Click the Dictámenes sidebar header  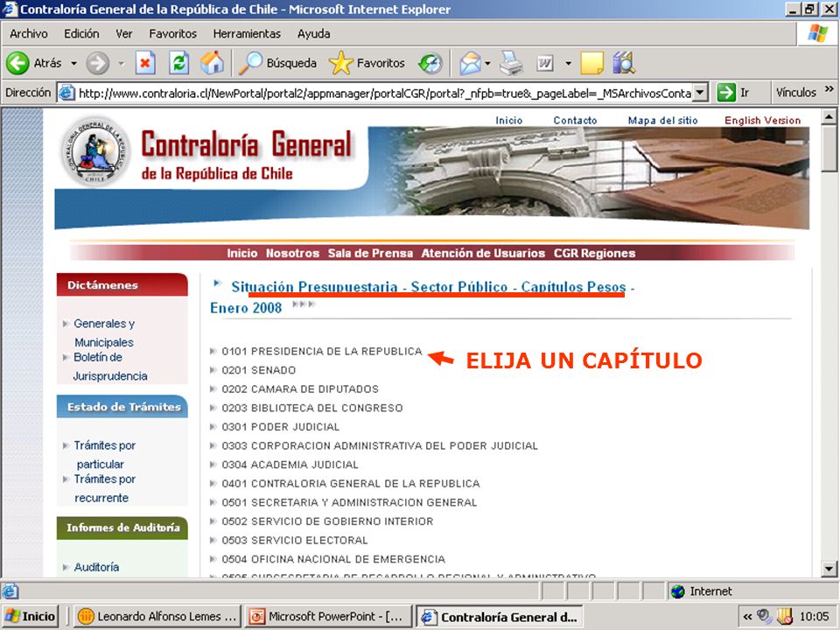pyautogui.click(x=122, y=285)
